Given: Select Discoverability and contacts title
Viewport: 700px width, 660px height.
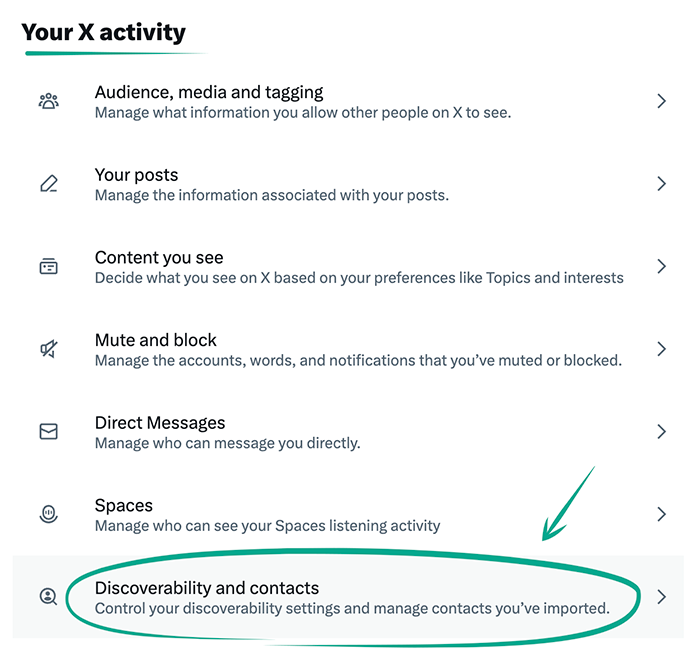Looking at the screenshot, I should [x=207, y=587].
